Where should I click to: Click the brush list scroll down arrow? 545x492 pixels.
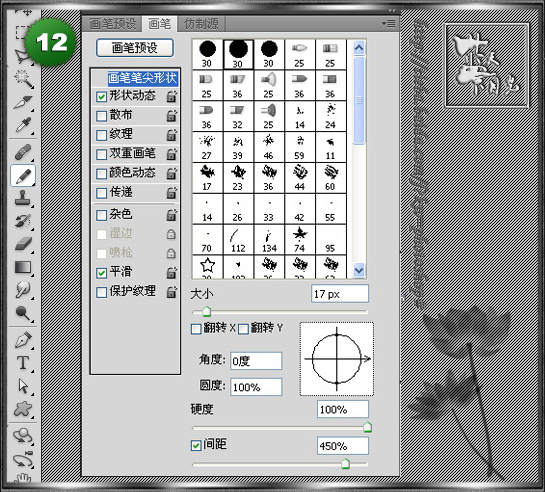click(x=359, y=270)
